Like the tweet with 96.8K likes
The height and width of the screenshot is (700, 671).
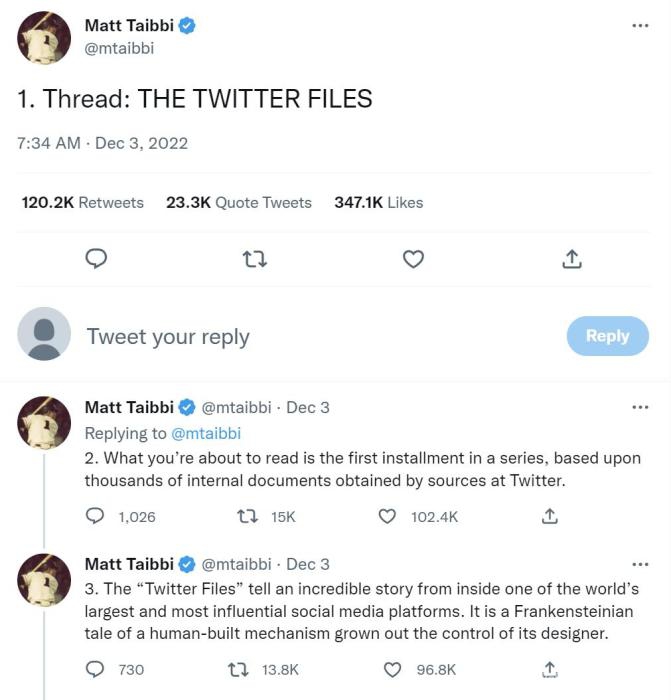pos(393,669)
